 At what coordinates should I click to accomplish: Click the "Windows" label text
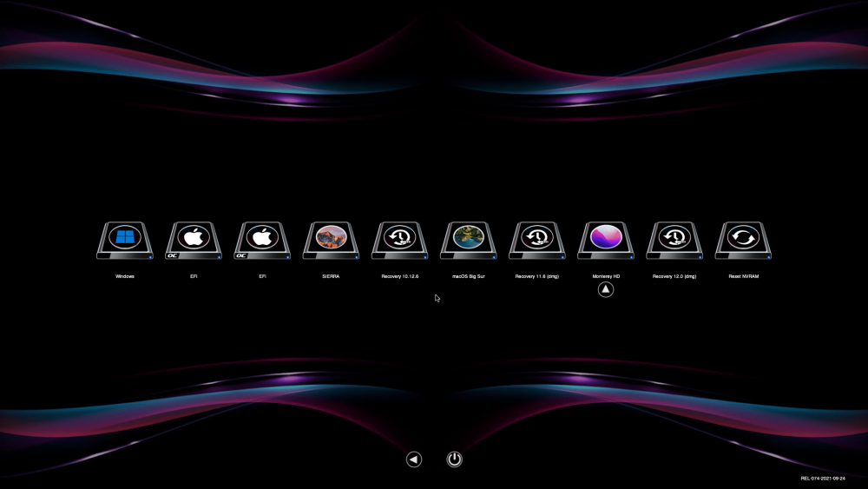(124, 276)
